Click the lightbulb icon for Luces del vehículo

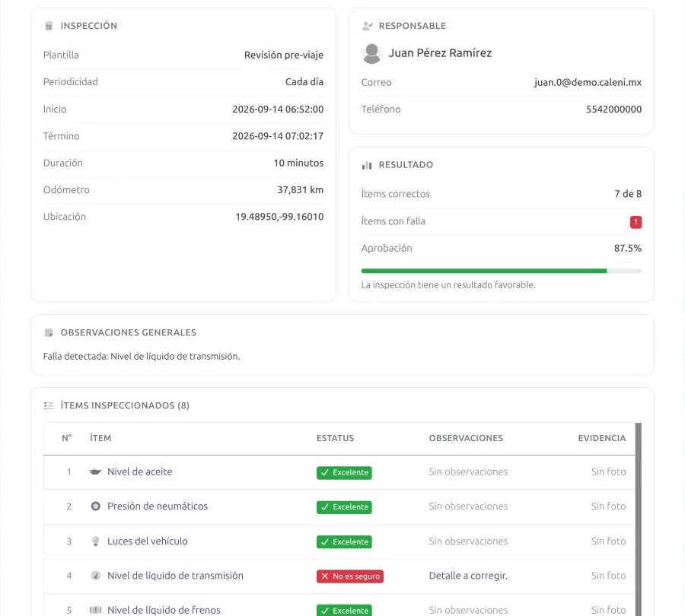tap(96, 541)
